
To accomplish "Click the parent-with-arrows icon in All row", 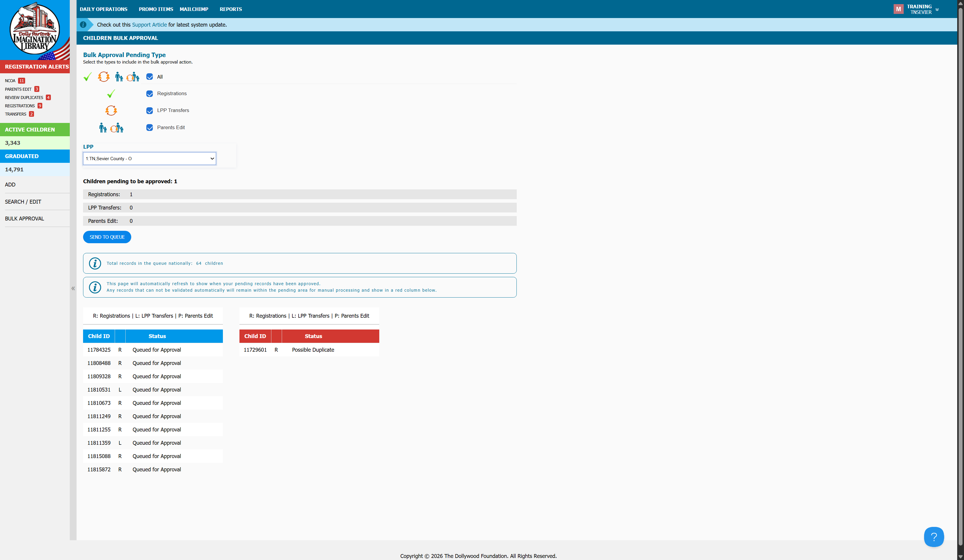I will 133,77.
